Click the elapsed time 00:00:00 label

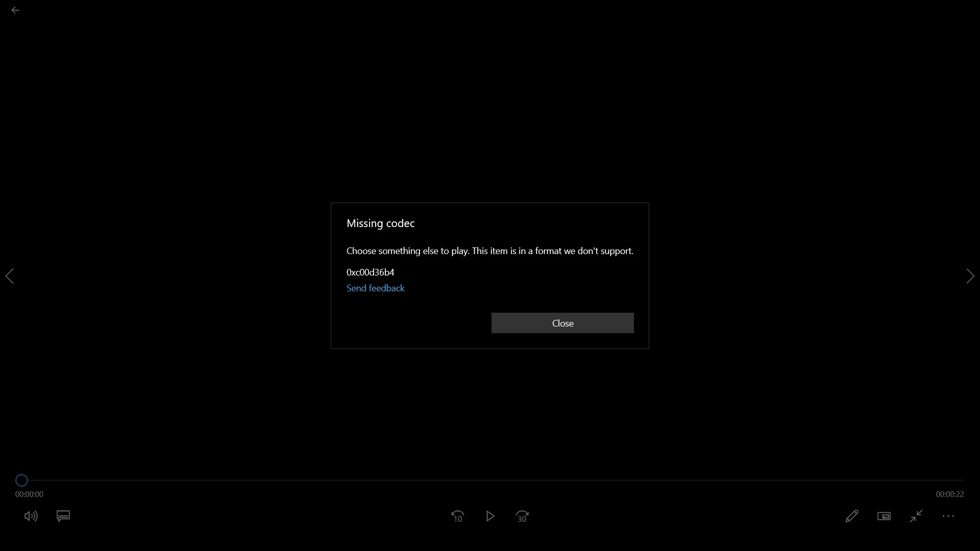coord(29,494)
